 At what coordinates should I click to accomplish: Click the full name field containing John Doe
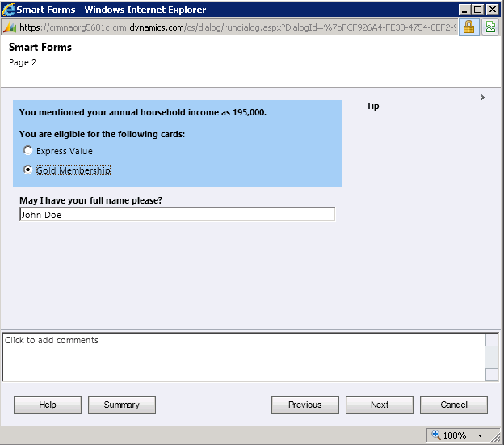click(176, 215)
